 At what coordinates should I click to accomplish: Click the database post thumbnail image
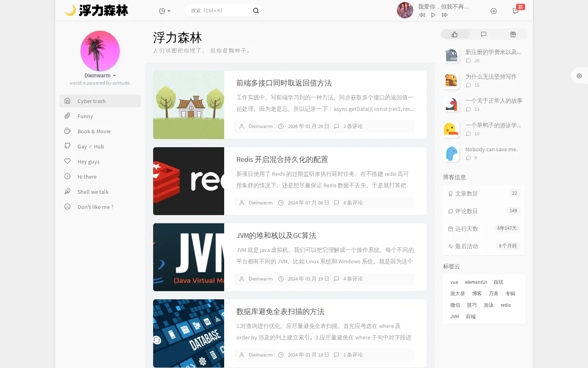click(x=189, y=333)
